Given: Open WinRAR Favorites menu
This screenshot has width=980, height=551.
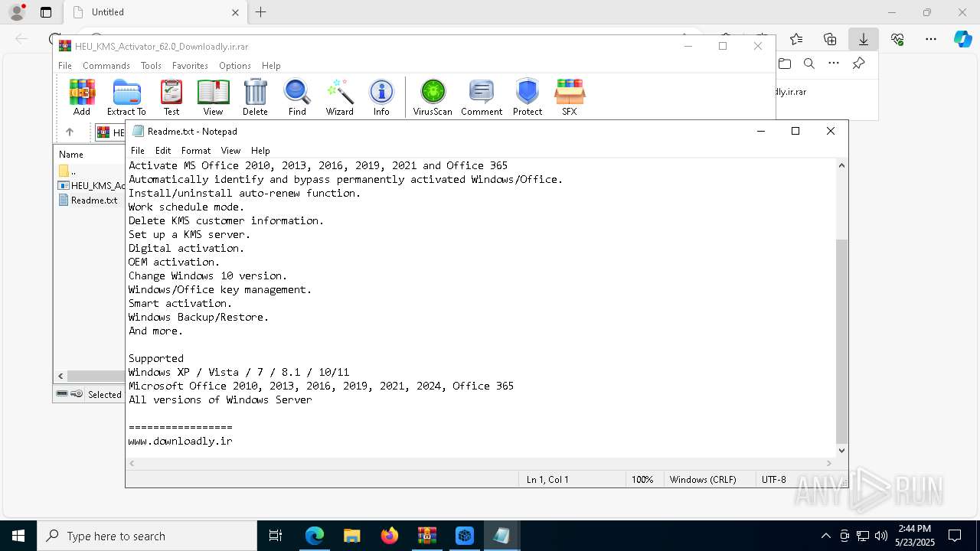Looking at the screenshot, I should [x=190, y=66].
